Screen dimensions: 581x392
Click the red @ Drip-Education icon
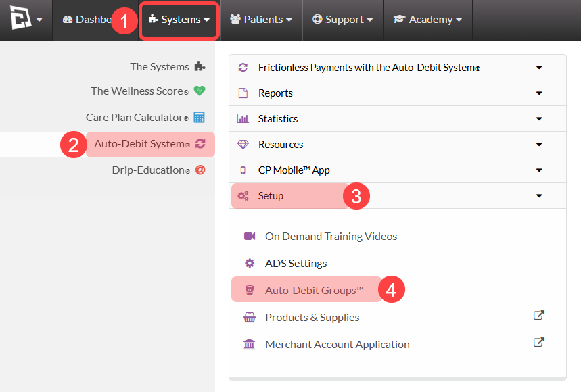200,170
